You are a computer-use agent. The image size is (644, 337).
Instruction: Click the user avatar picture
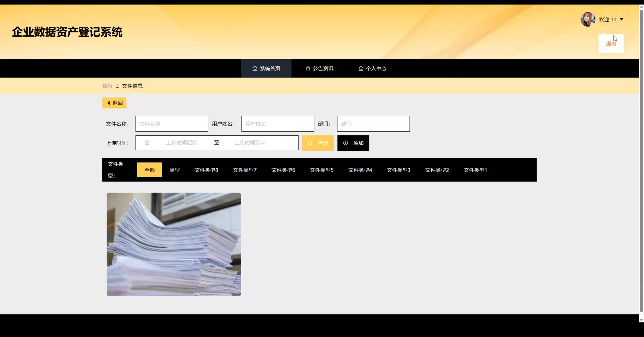coord(588,19)
